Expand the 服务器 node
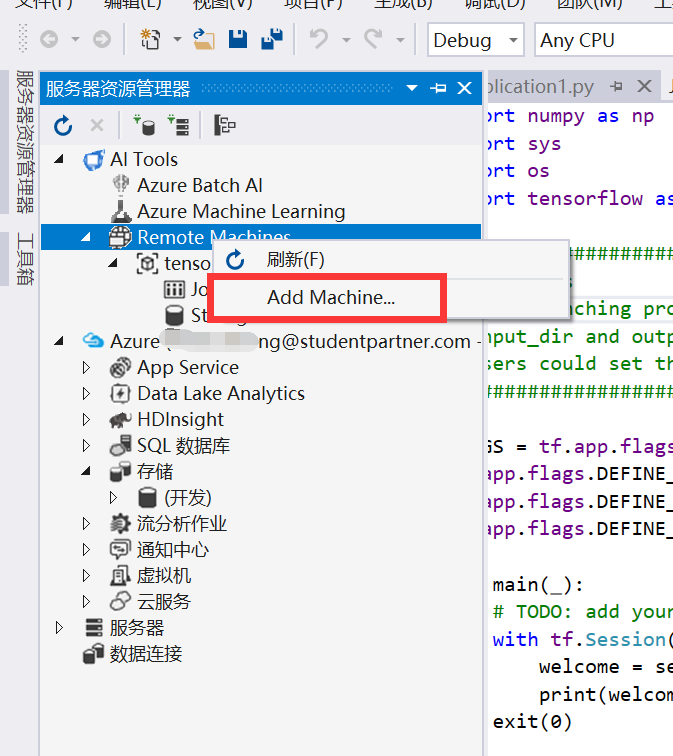Image resolution: width=673 pixels, height=756 pixels. tap(59, 627)
